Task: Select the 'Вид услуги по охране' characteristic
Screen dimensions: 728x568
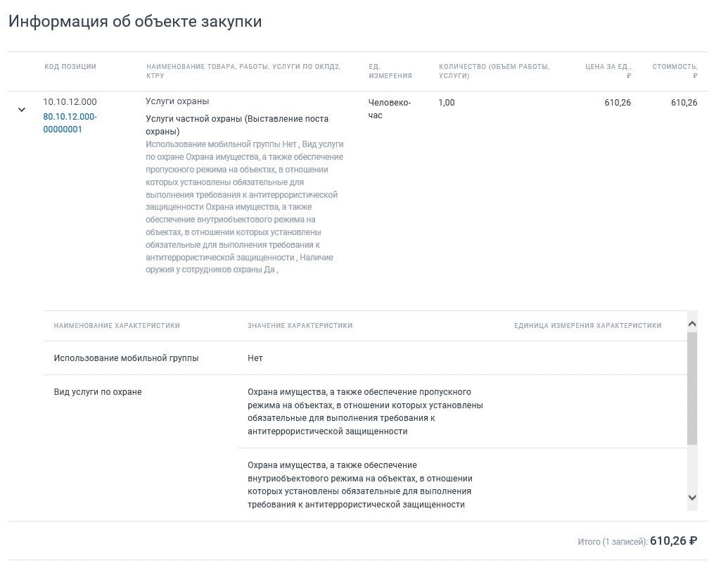Action: [98, 392]
